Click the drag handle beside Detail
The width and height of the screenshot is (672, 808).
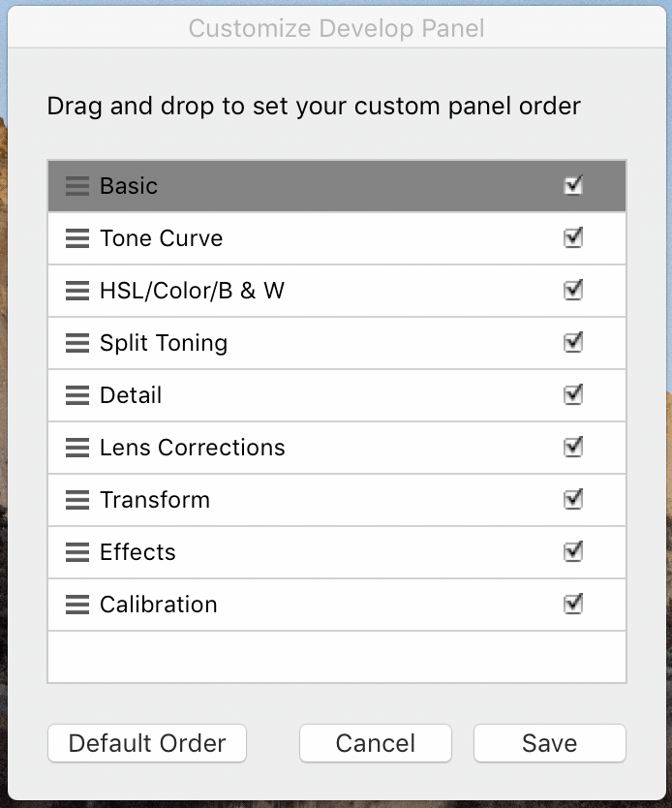(x=77, y=395)
